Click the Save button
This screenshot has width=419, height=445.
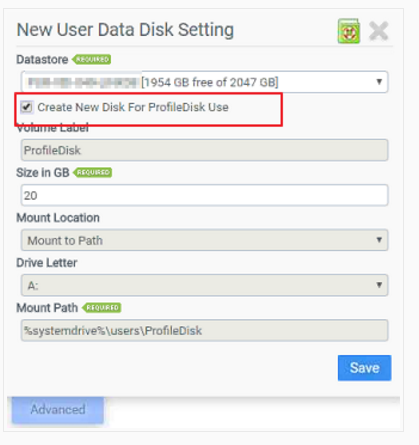point(364,368)
